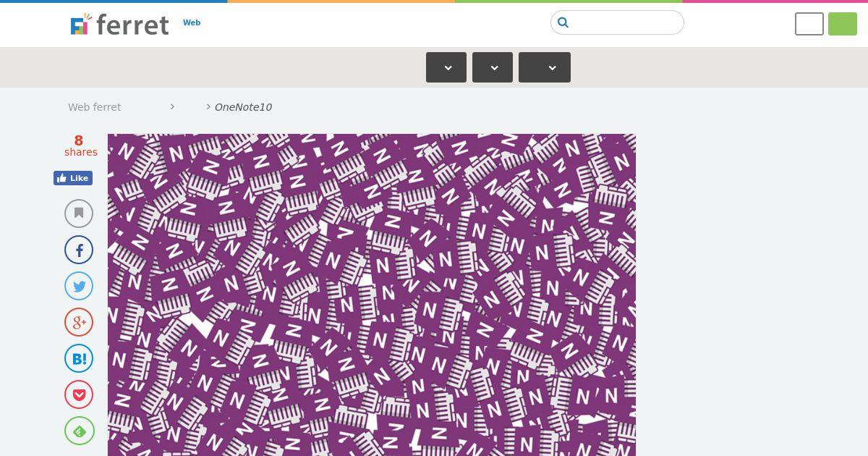
Task: Click the ferret logo in the header
Action: coord(119,25)
